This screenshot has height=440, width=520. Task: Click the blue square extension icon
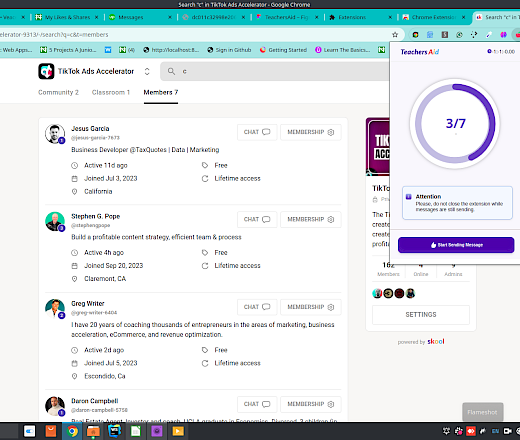point(430,35)
